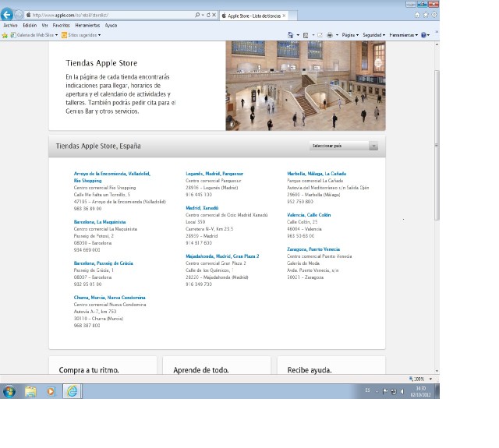Open Leganés, Madrid, Parquesur store link

(214, 174)
